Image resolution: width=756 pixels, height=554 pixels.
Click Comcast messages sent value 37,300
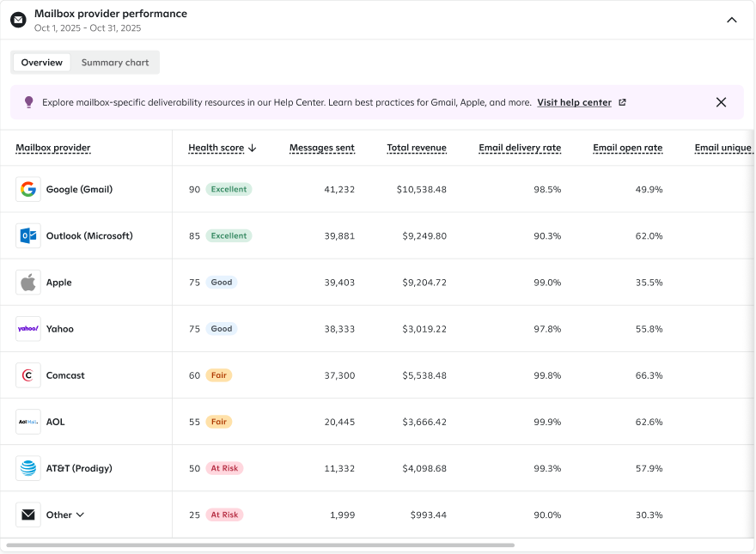(339, 375)
